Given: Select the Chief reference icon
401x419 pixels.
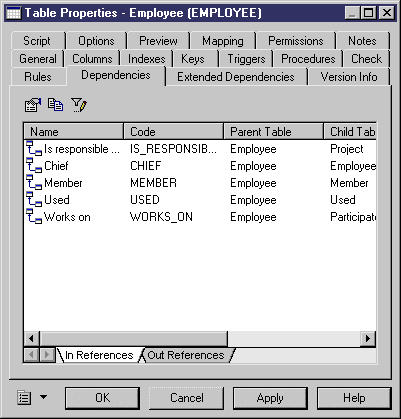Looking at the screenshot, I should coord(34,166).
